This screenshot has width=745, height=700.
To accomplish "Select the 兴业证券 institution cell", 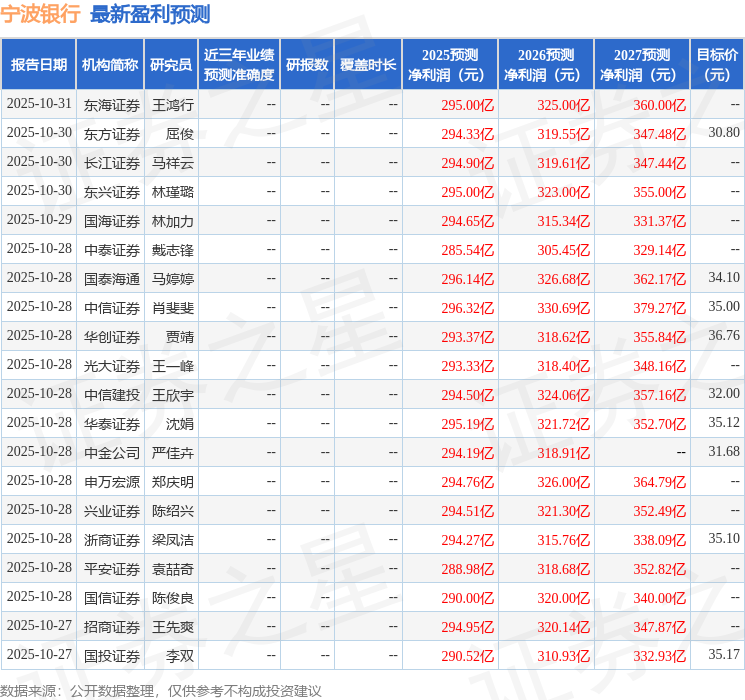I will click(112, 511).
